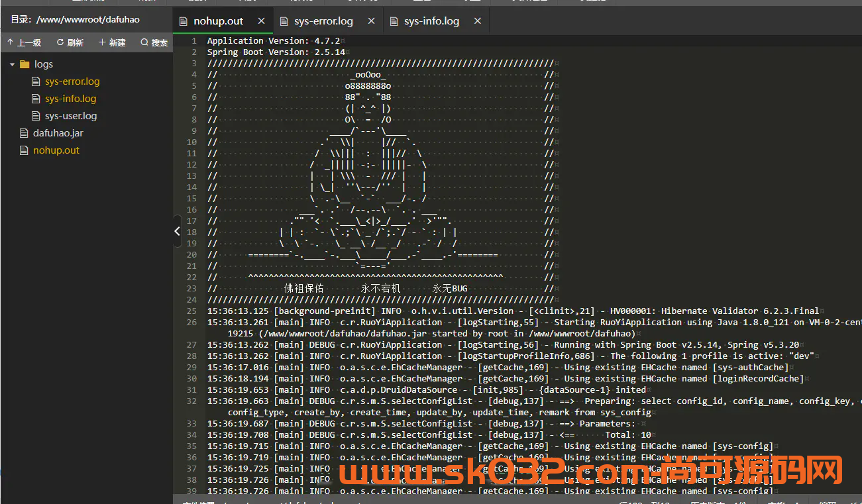The height and width of the screenshot is (504, 862).
Task: Click the 新建 new file button
Action: [112, 42]
